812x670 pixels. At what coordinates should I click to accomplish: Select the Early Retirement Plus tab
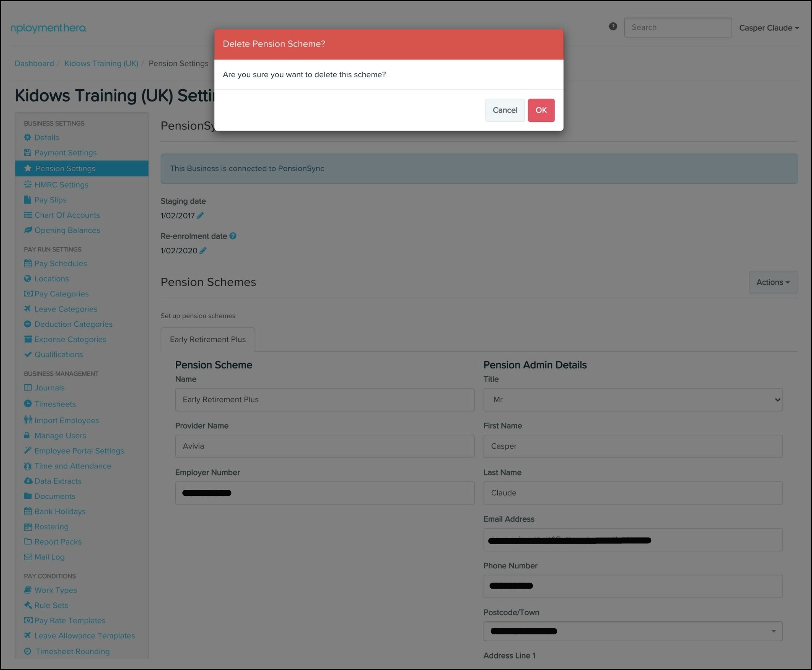[208, 339]
